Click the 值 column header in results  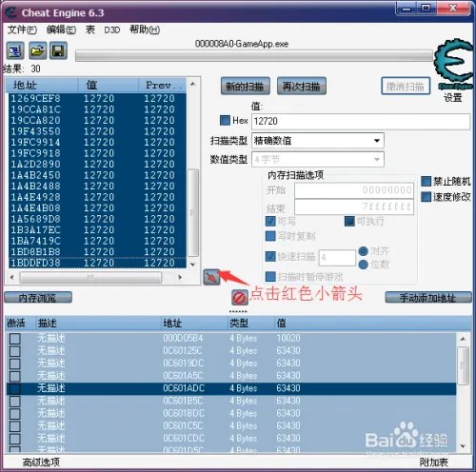(109, 85)
